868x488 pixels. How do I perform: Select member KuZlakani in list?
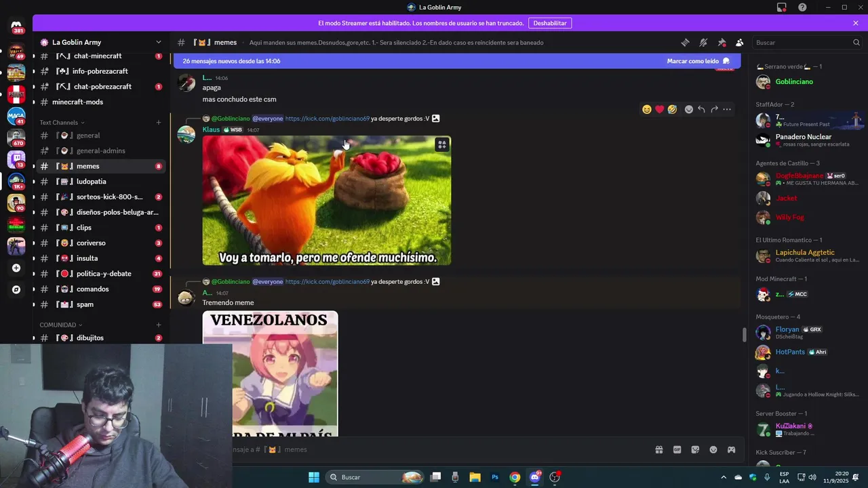click(807, 429)
